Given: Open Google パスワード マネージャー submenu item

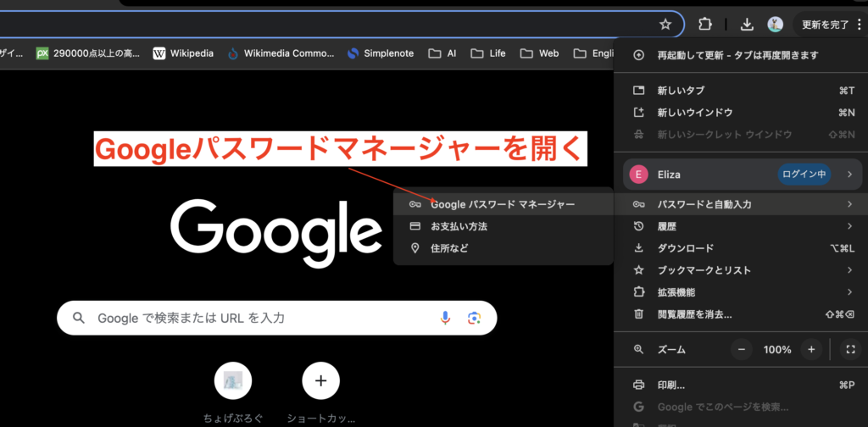Looking at the screenshot, I should 504,205.
